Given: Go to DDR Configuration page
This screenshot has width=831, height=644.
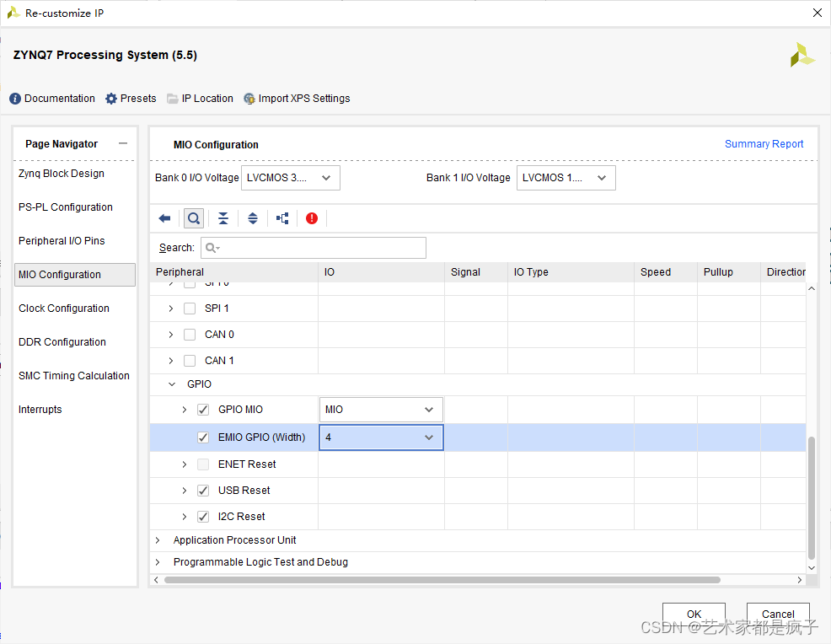Looking at the screenshot, I should [x=62, y=342].
